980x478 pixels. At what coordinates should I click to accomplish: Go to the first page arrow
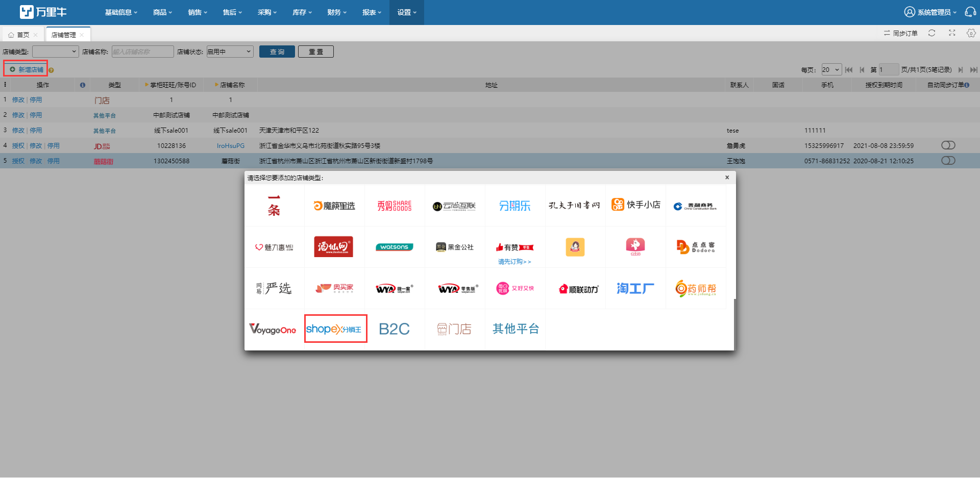tap(849, 70)
